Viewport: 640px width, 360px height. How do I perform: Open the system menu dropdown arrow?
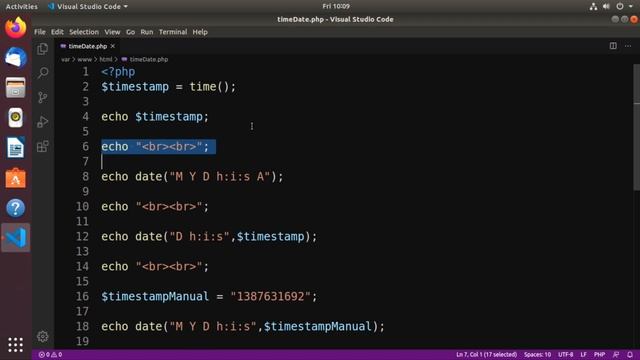(631, 7)
